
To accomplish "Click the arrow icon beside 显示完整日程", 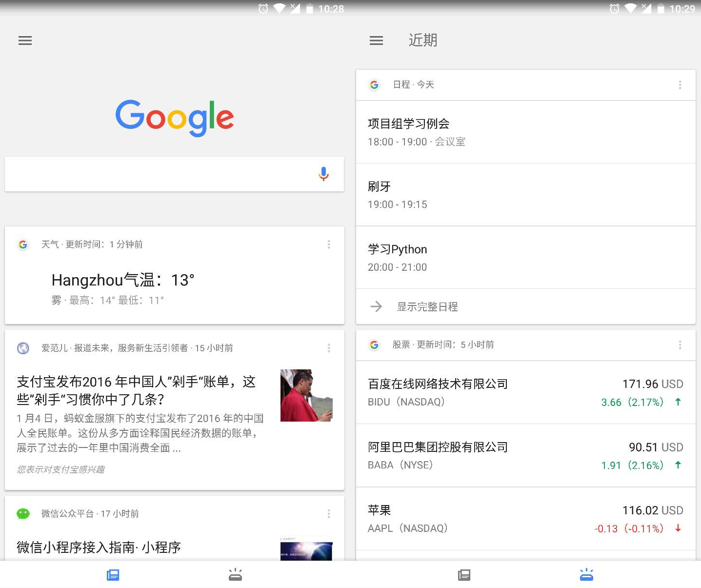I will (376, 306).
